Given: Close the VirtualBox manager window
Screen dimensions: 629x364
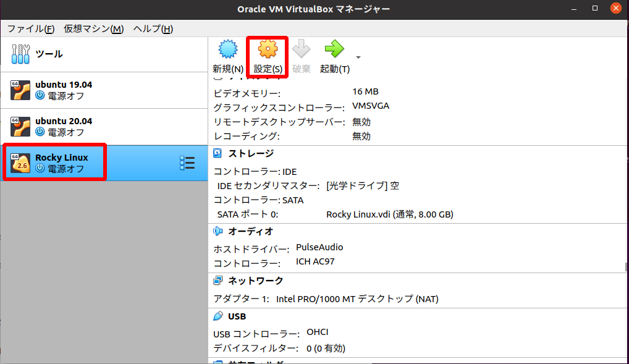Looking at the screenshot, I should [x=616, y=9].
